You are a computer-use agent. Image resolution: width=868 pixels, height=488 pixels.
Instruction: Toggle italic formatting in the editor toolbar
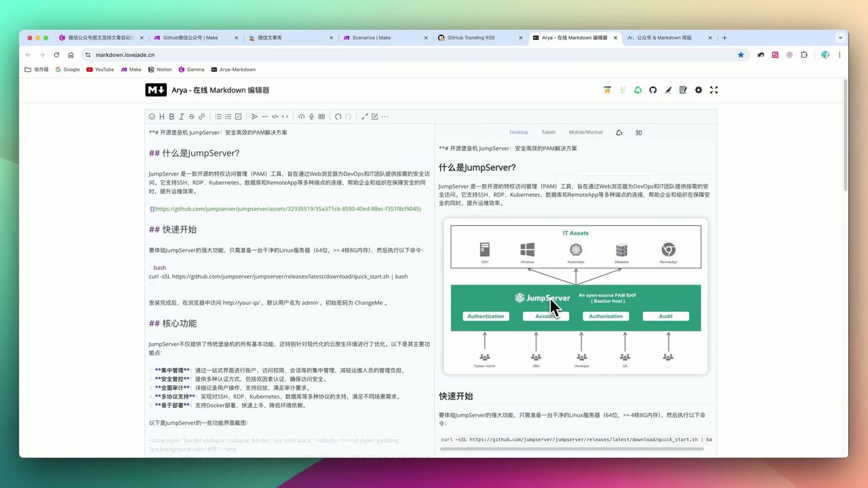point(181,117)
